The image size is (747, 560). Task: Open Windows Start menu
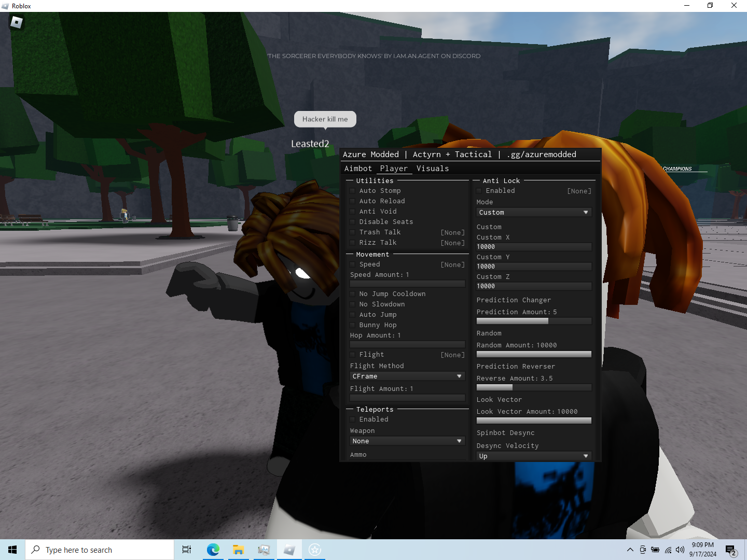coord(12,550)
